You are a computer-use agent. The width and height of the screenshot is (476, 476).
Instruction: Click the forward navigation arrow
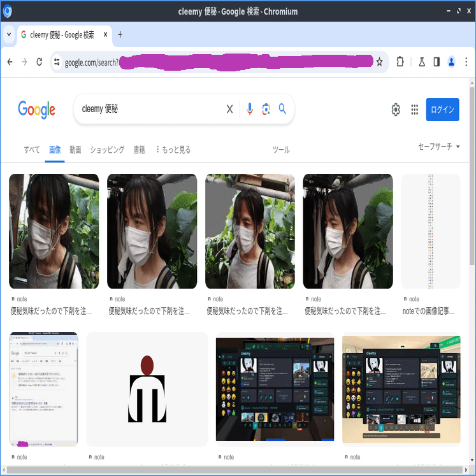(25, 62)
